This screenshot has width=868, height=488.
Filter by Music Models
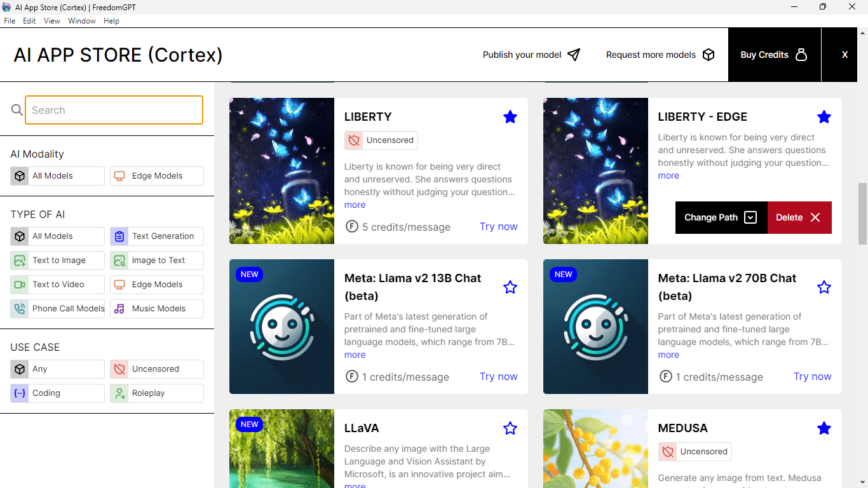(157, 309)
